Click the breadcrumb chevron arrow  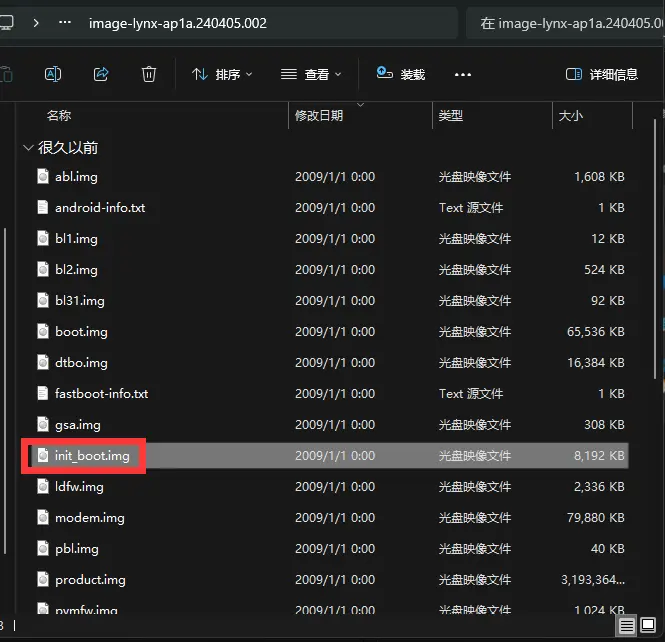[36, 22]
